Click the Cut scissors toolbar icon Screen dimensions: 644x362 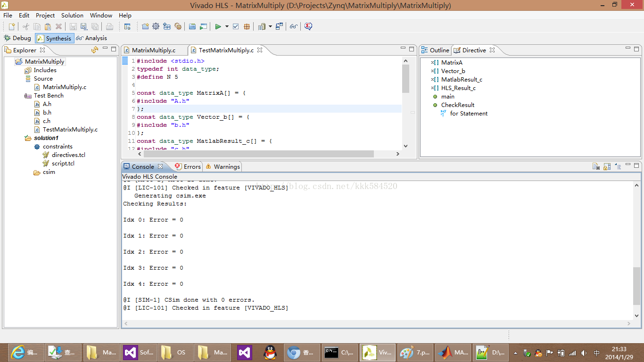pos(26,27)
